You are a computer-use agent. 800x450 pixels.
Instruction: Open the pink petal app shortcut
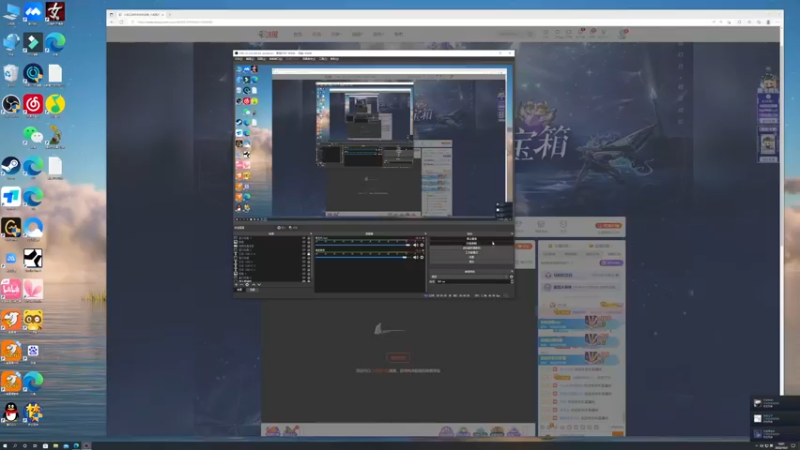(x=33, y=289)
